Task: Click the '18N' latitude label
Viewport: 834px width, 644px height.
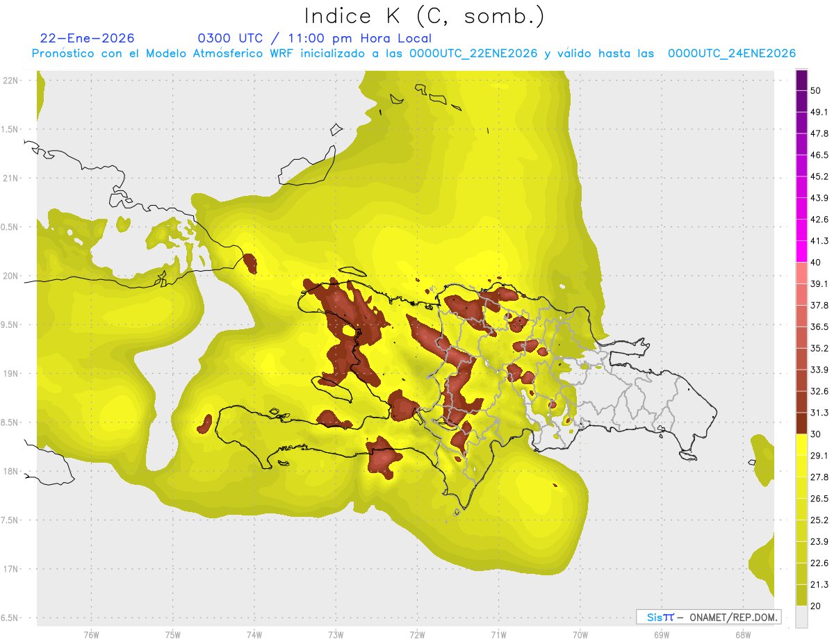Action: click(x=12, y=472)
